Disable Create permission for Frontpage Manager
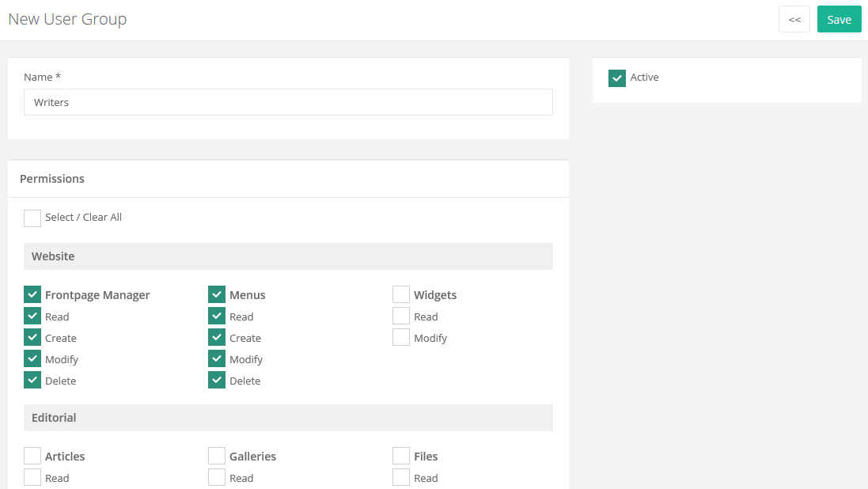Screen dimensions: 868x489 click(32, 337)
